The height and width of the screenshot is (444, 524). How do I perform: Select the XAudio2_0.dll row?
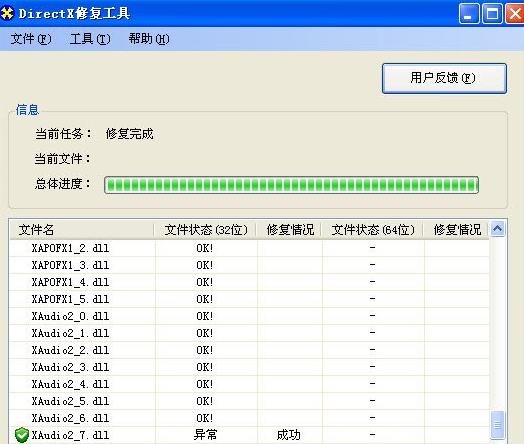[249, 316]
